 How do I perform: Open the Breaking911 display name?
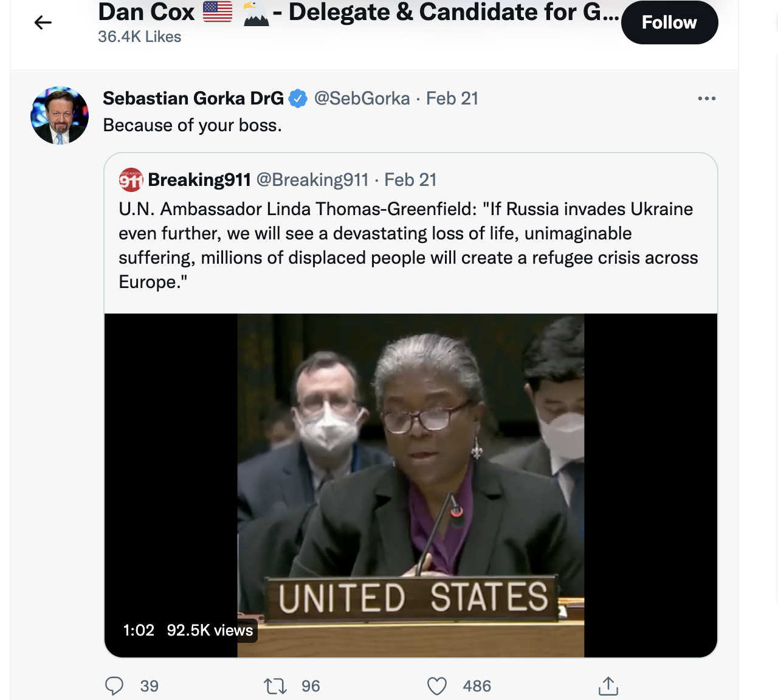199,180
